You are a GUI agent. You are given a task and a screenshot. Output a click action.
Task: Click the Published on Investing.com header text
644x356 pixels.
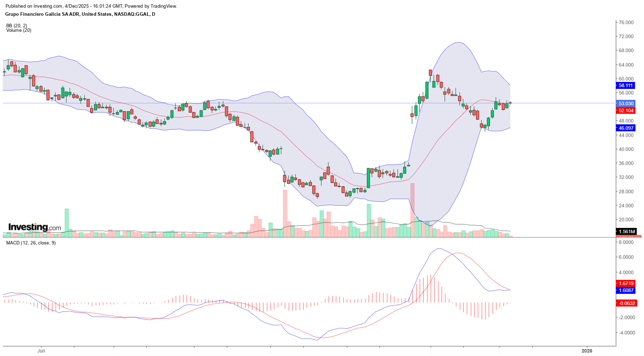91,6
